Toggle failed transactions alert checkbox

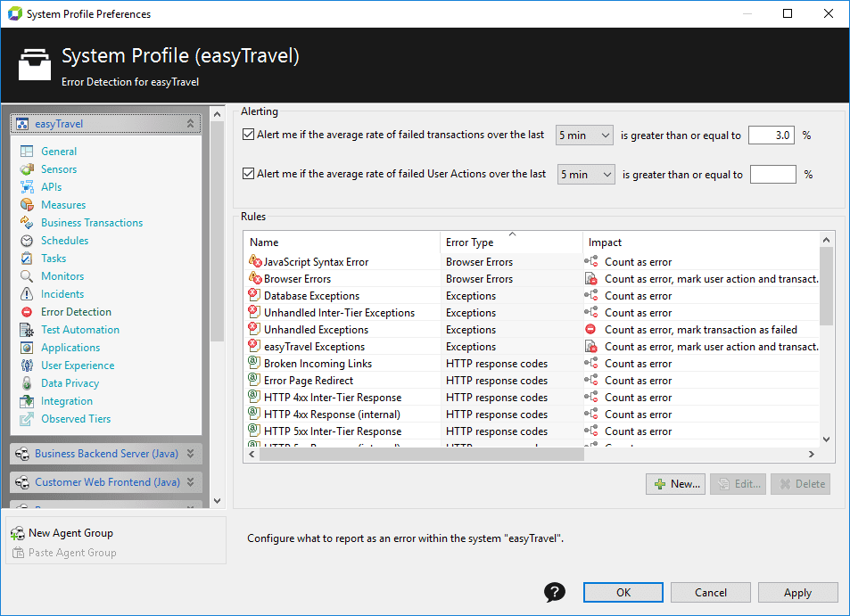pyautogui.click(x=248, y=135)
